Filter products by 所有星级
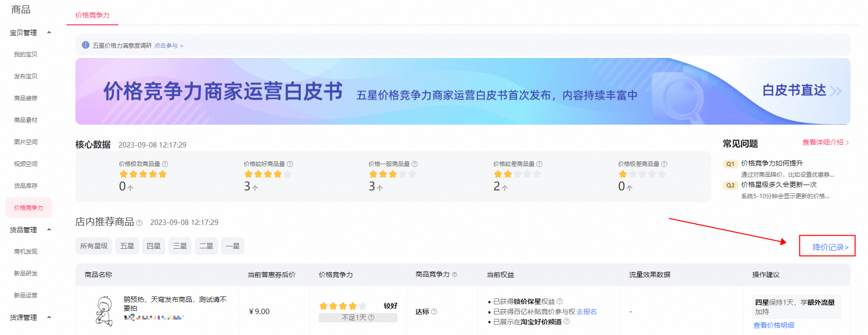 click(94, 246)
